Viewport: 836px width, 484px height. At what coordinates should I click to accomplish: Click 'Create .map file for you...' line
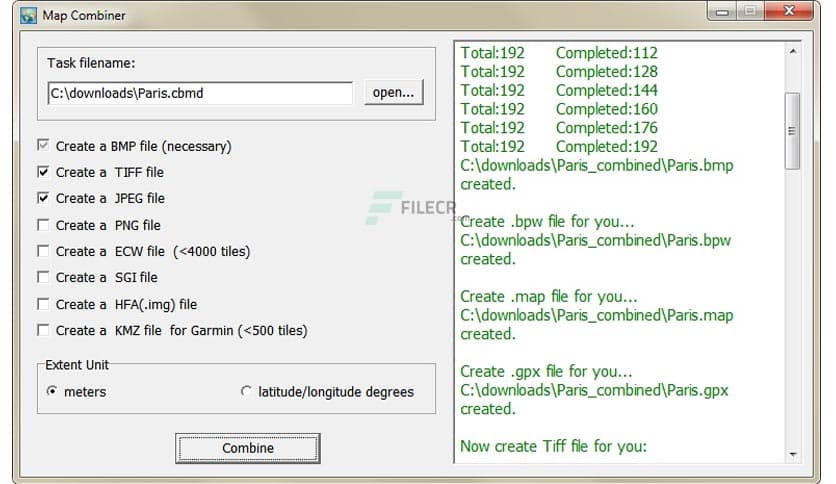pyautogui.click(x=549, y=296)
